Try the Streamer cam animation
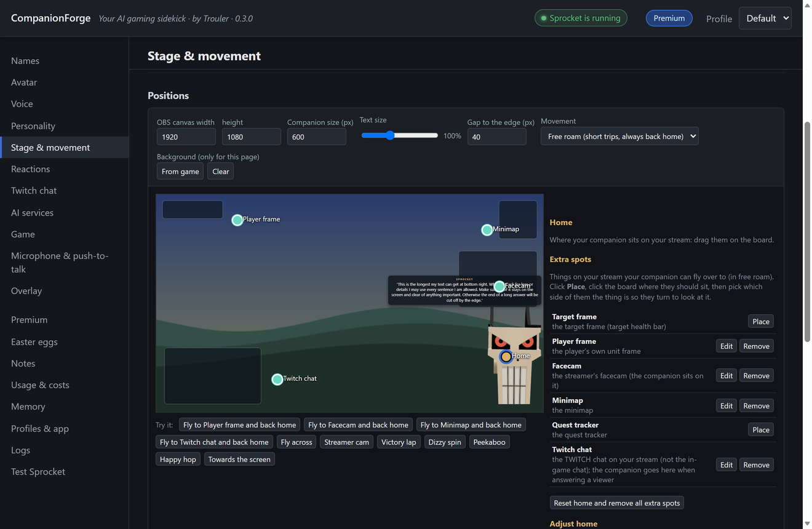 [346, 442]
